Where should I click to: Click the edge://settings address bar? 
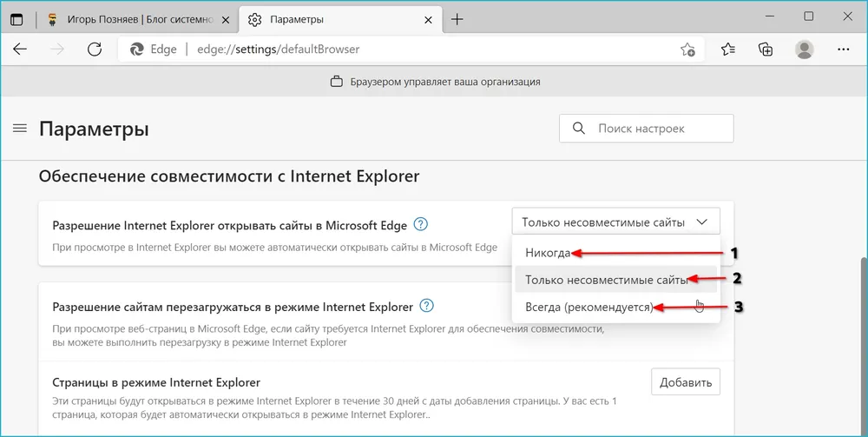click(x=391, y=50)
